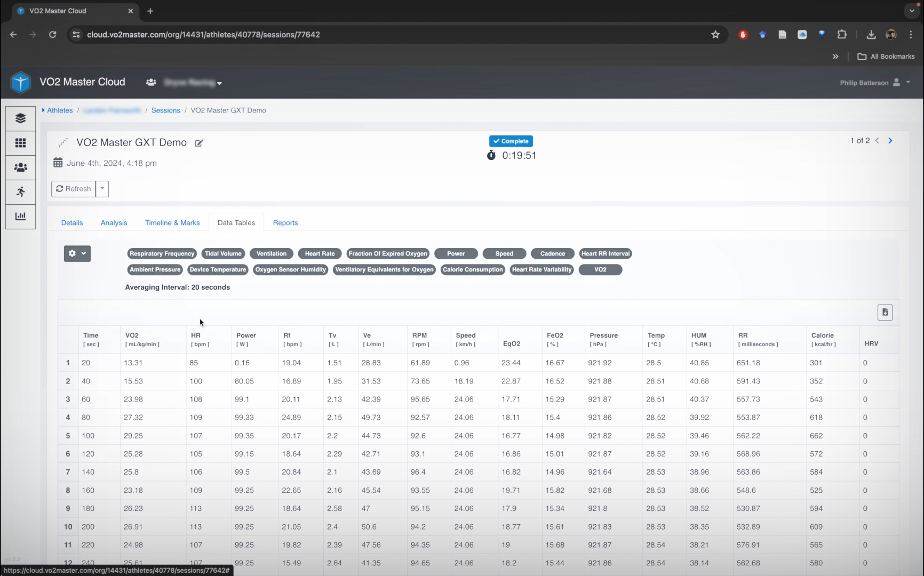Open the browser profile avatar

tap(891, 35)
